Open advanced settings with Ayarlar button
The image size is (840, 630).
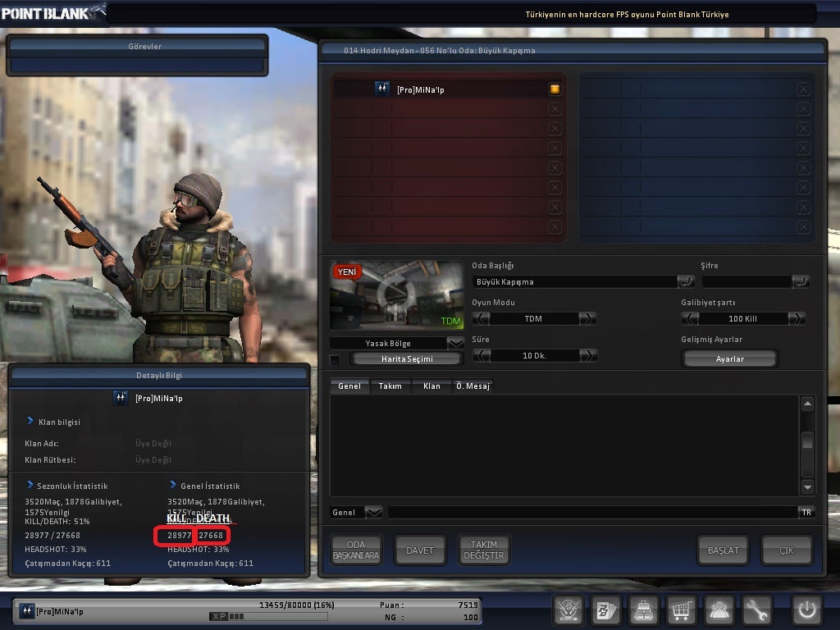point(729,359)
